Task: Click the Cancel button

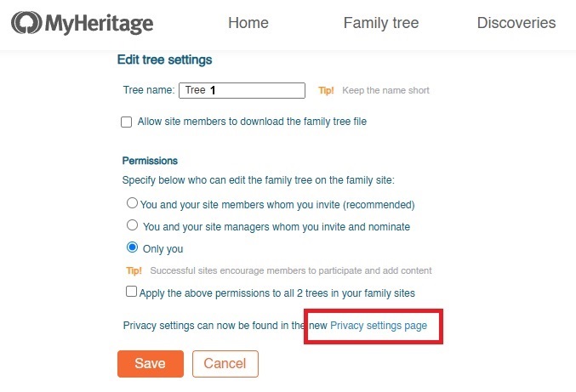Action: point(225,364)
